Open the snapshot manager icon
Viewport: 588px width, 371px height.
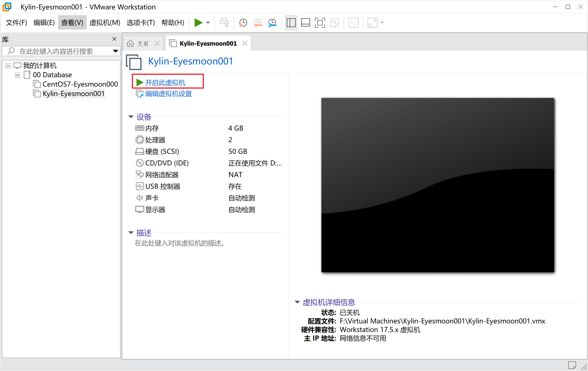coord(272,23)
